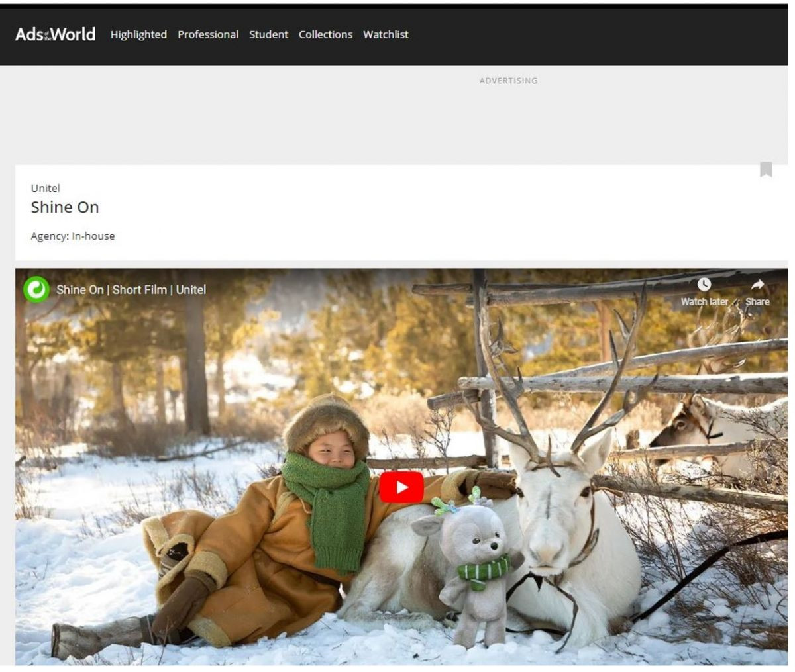Share the YouTube video
The width and height of the screenshot is (795, 672).
(757, 292)
